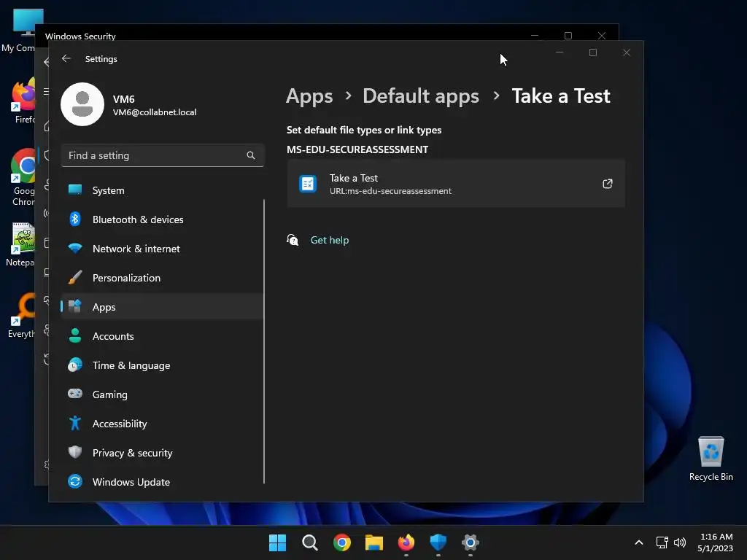The image size is (747, 560).
Task: Click the shield icon beside Privacy & security
Action: (x=75, y=452)
